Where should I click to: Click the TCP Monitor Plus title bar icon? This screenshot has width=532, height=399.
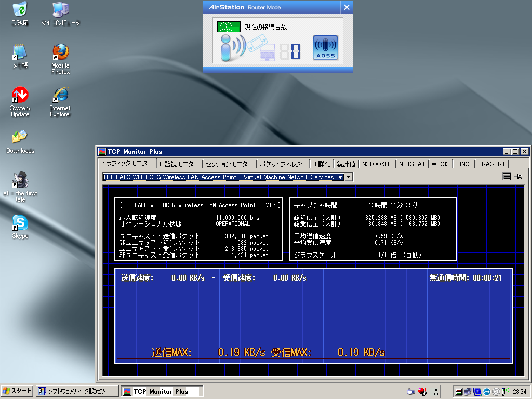point(102,152)
